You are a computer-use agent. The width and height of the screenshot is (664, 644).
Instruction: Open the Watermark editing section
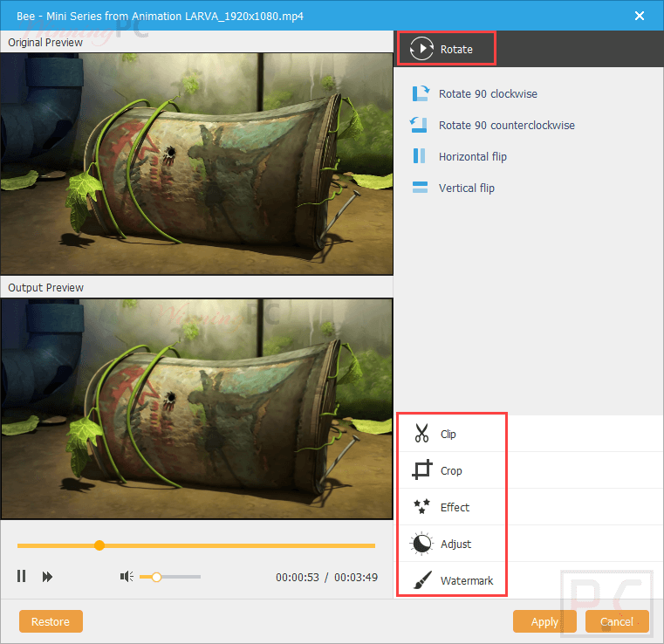[x=530, y=580]
